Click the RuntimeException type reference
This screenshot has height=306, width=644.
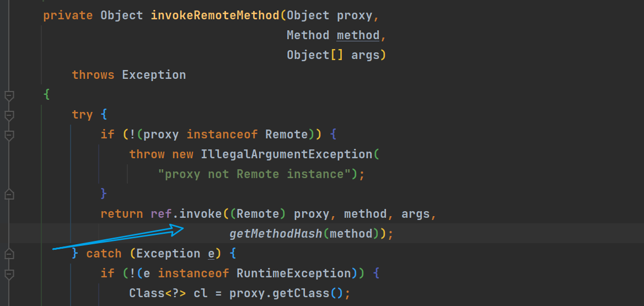[x=294, y=273]
